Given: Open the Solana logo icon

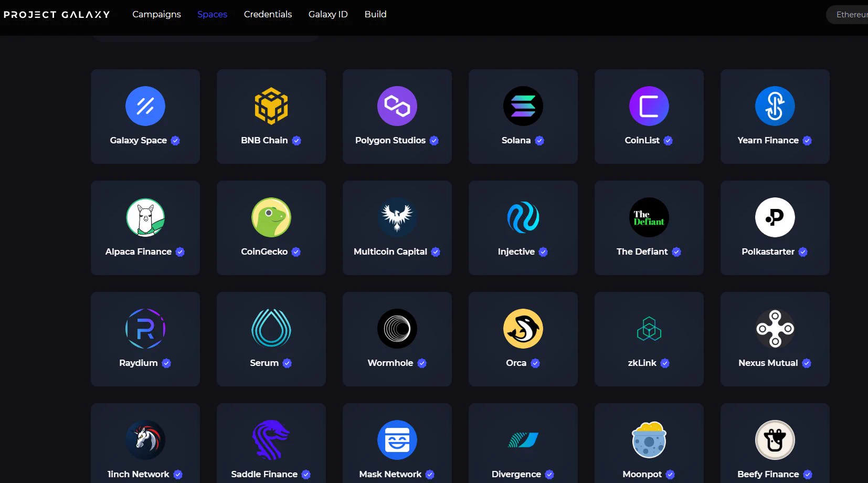Looking at the screenshot, I should (523, 106).
